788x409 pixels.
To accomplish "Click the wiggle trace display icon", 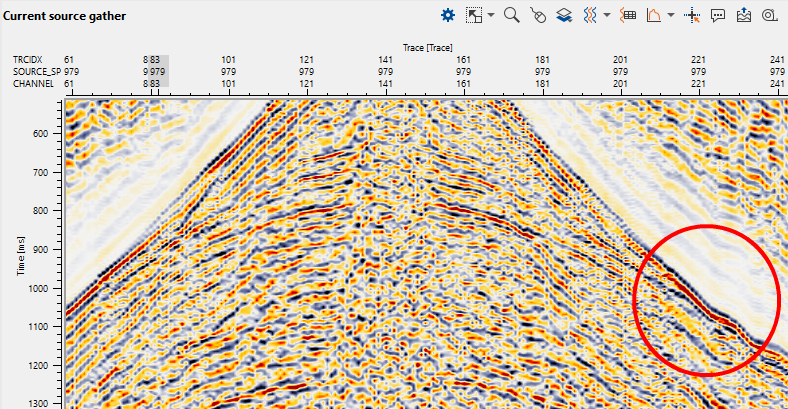I will 591,15.
